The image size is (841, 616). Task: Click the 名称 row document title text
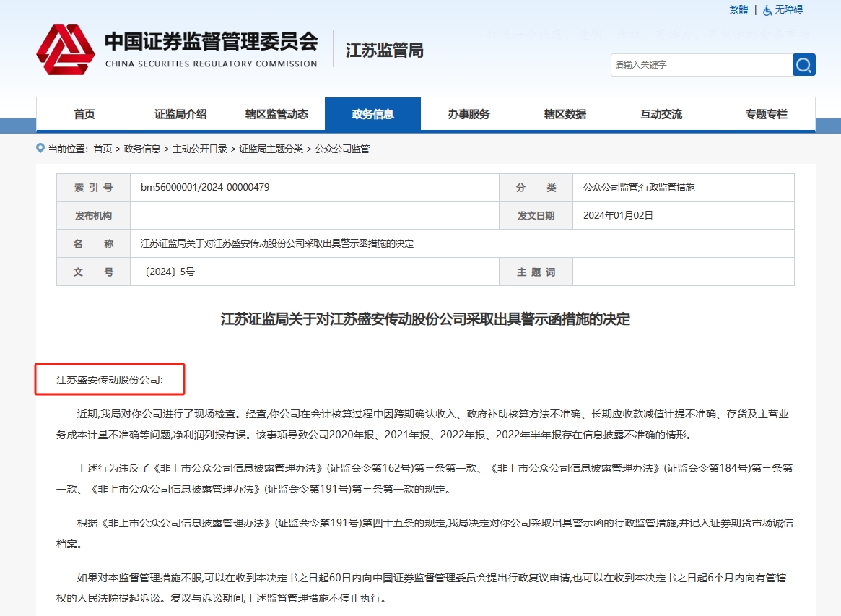point(277,243)
